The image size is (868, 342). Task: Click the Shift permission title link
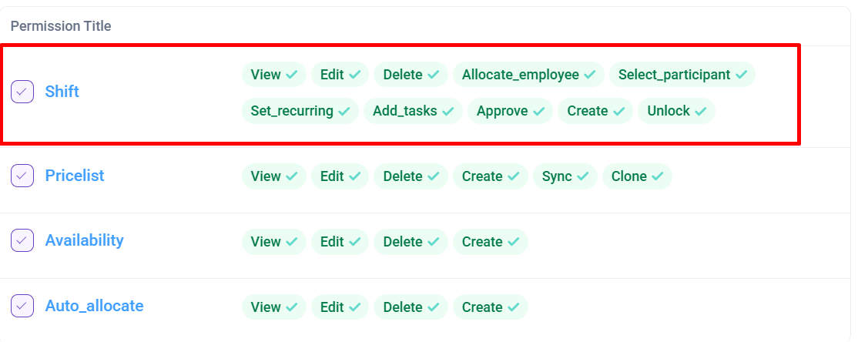[x=62, y=92]
